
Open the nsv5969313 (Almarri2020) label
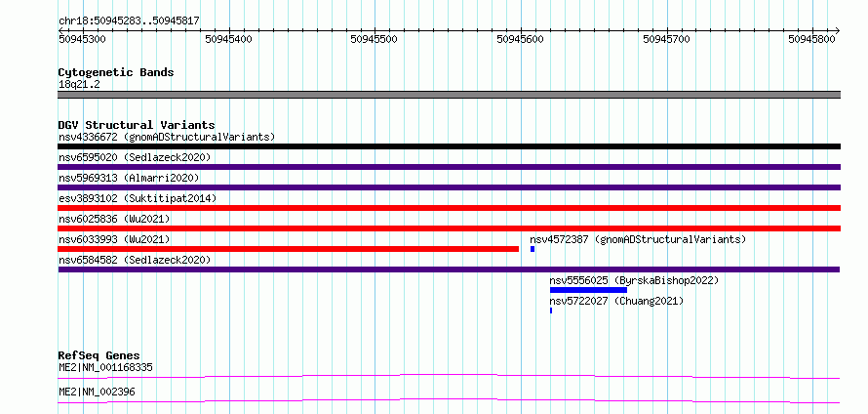(129, 178)
